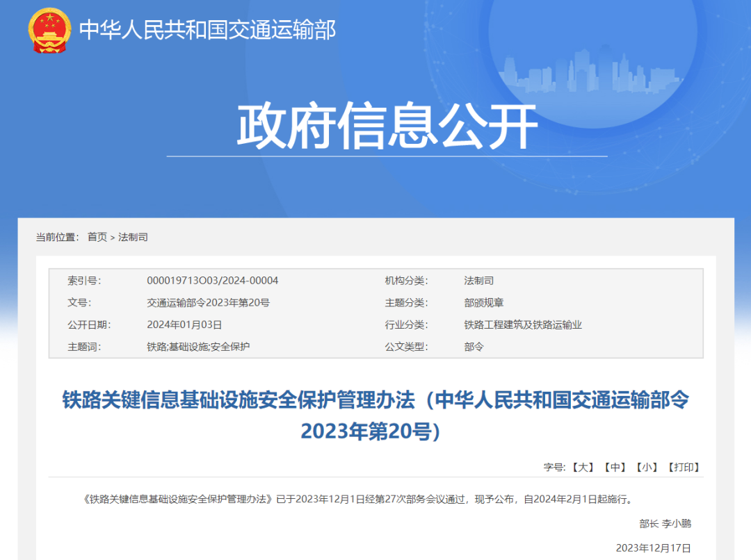The image size is (751, 560).
Task: Click the 文号 field label
Action: (79, 302)
